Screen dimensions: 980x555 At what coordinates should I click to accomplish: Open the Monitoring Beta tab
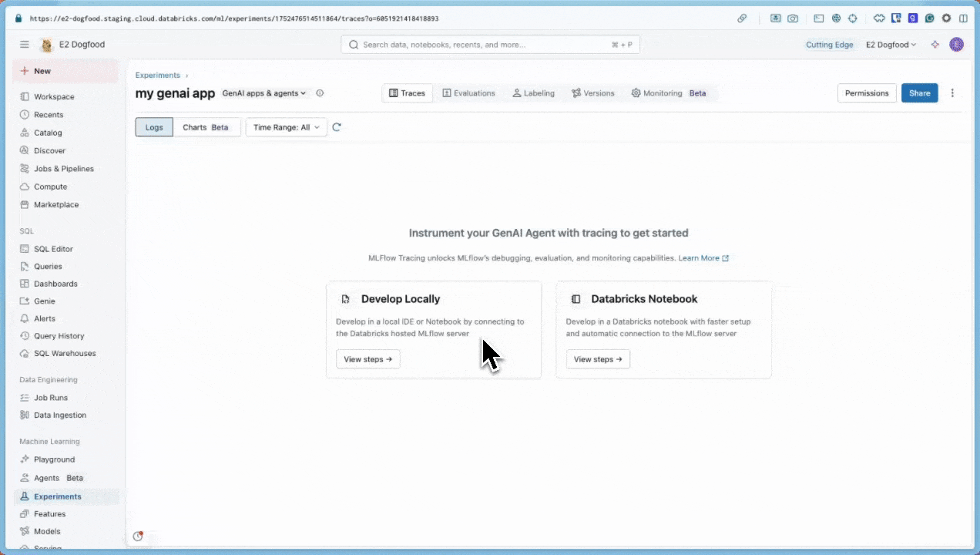(661, 92)
